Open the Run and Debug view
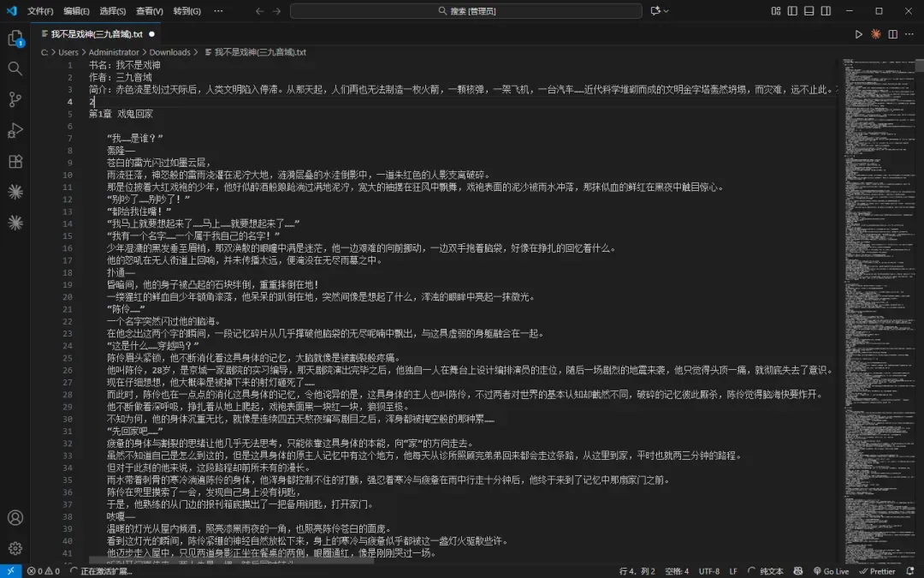 pos(15,130)
